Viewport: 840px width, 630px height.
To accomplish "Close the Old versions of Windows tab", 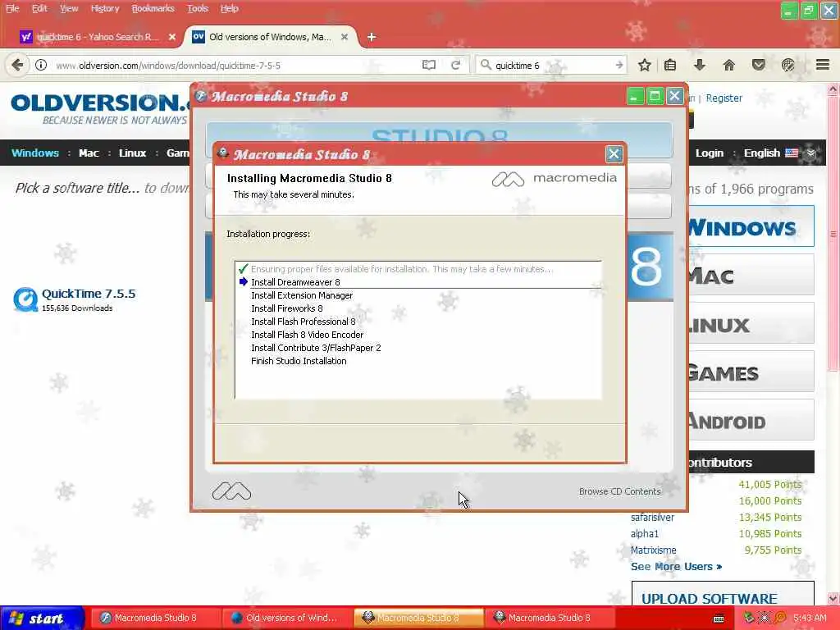I will click(x=345, y=37).
